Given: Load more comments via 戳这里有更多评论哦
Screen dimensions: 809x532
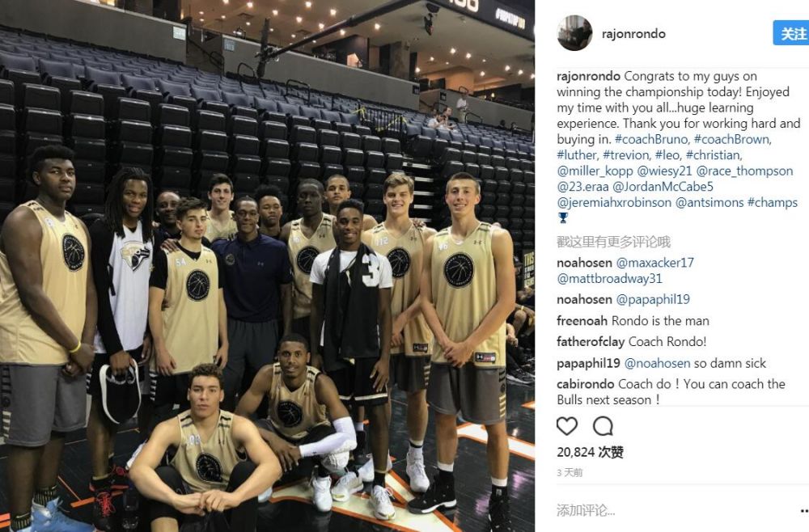Looking at the screenshot, I should (613, 242).
